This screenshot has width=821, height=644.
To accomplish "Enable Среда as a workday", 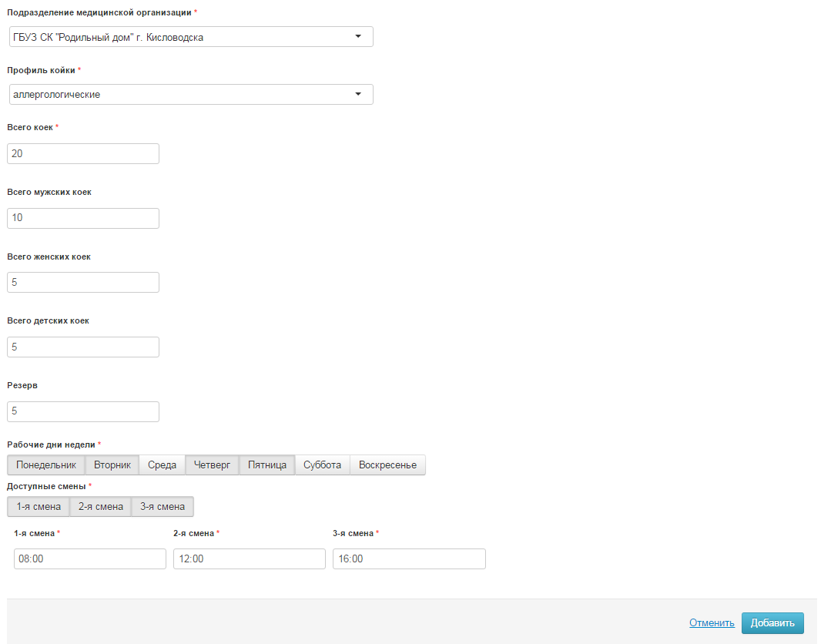I will point(162,465).
